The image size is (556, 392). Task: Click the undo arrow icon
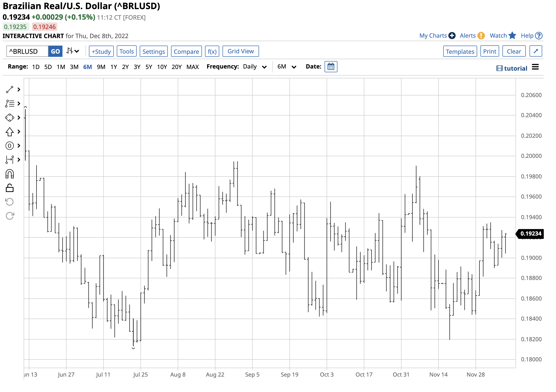[9, 202]
